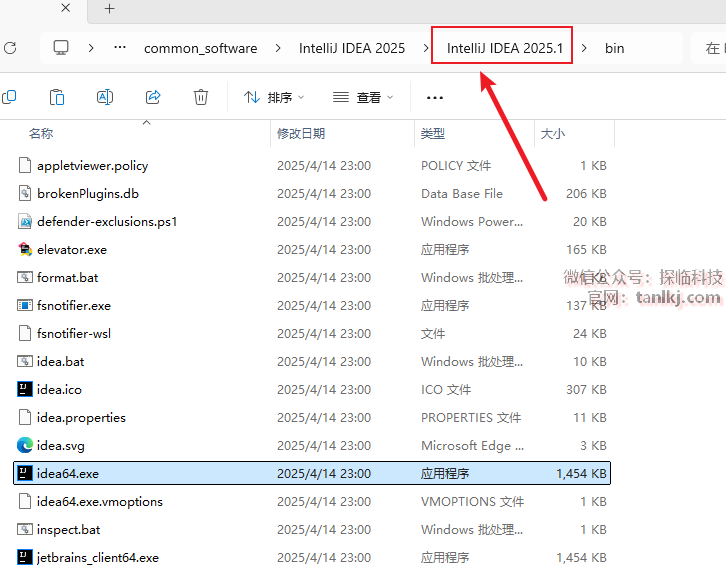
Task: Click the breadcrumb ellipsis for hidden folders
Action: [x=120, y=48]
